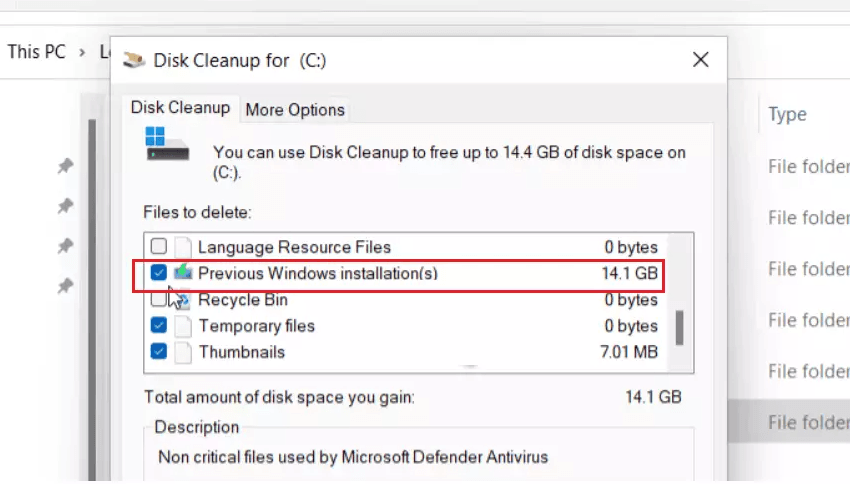
Task: Click the Recycle Bin icon in list
Action: click(x=183, y=300)
